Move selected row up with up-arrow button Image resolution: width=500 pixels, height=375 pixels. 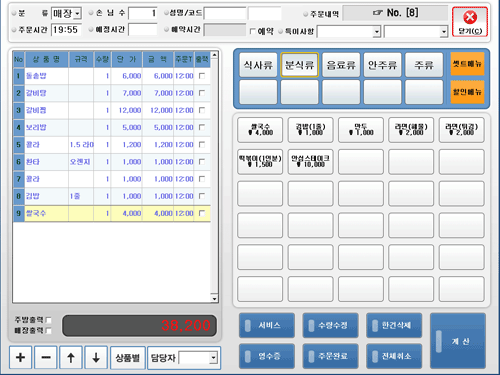71,357
